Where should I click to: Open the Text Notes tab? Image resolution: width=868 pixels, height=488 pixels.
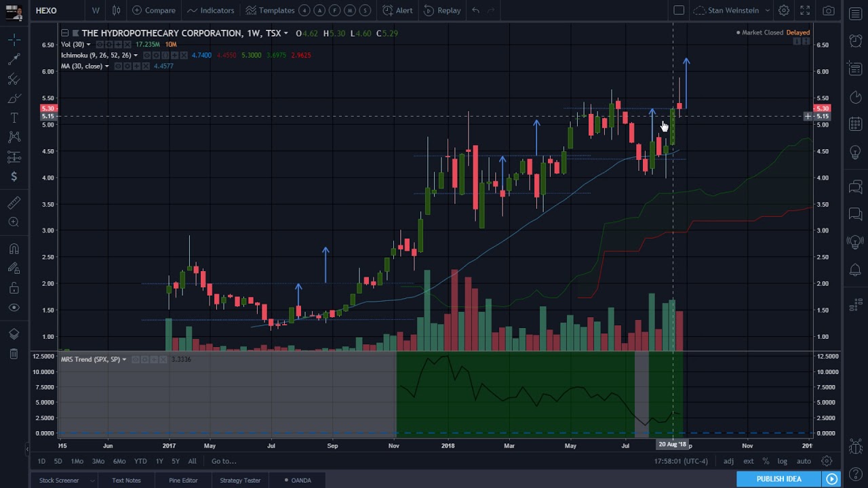(126, 481)
